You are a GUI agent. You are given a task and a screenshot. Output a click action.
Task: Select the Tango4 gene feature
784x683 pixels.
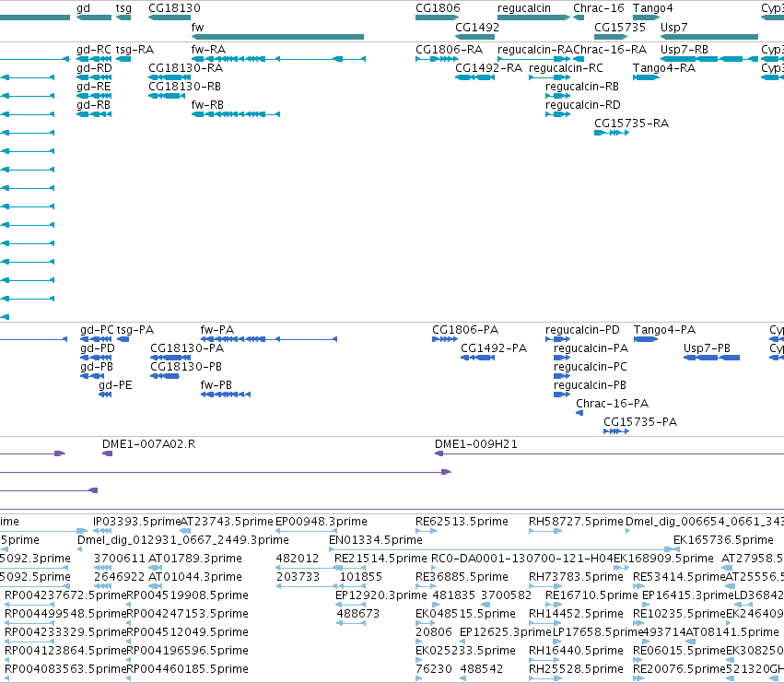click(x=647, y=18)
